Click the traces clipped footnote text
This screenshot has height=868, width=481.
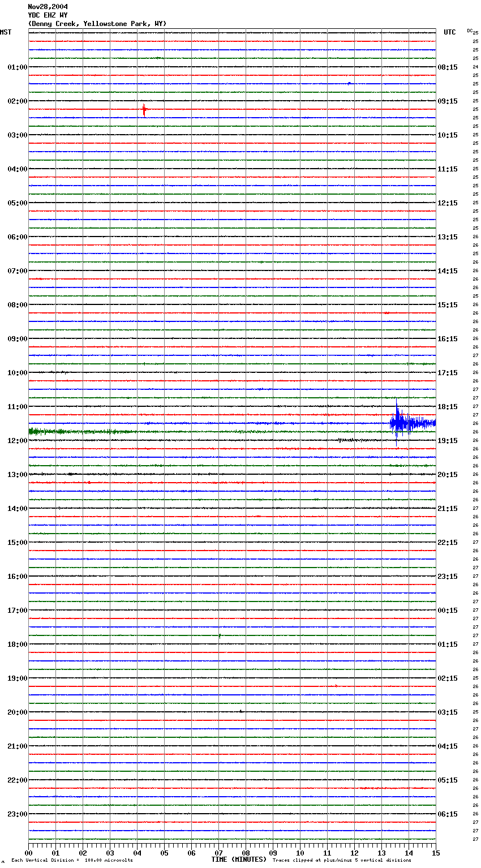[x=342, y=861]
